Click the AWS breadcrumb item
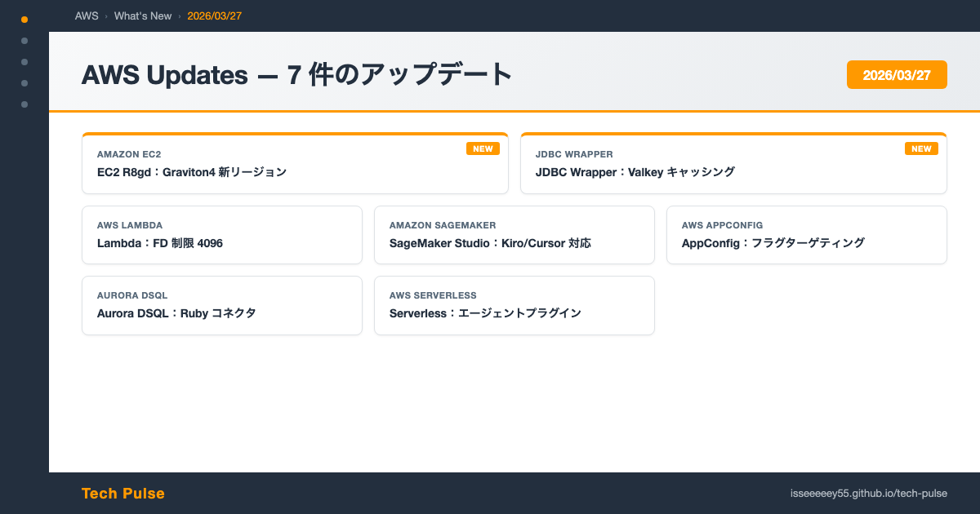This screenshot has width=980, height=514. point(87,16)
